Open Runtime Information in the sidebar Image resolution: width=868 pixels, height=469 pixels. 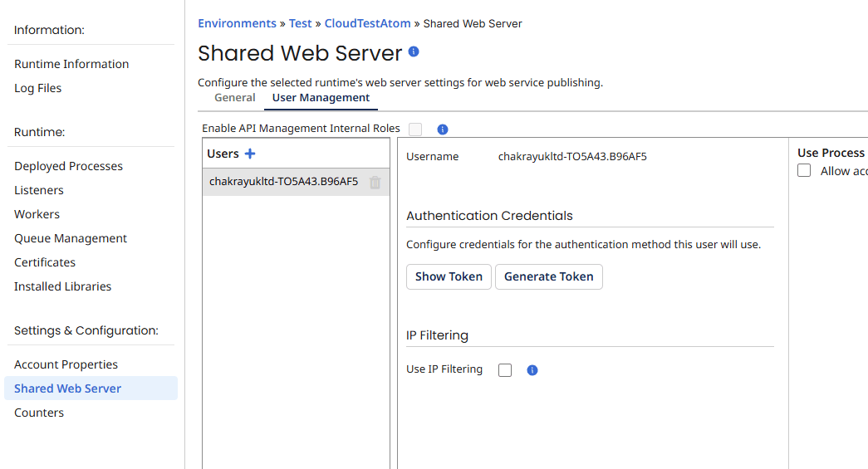71,64
